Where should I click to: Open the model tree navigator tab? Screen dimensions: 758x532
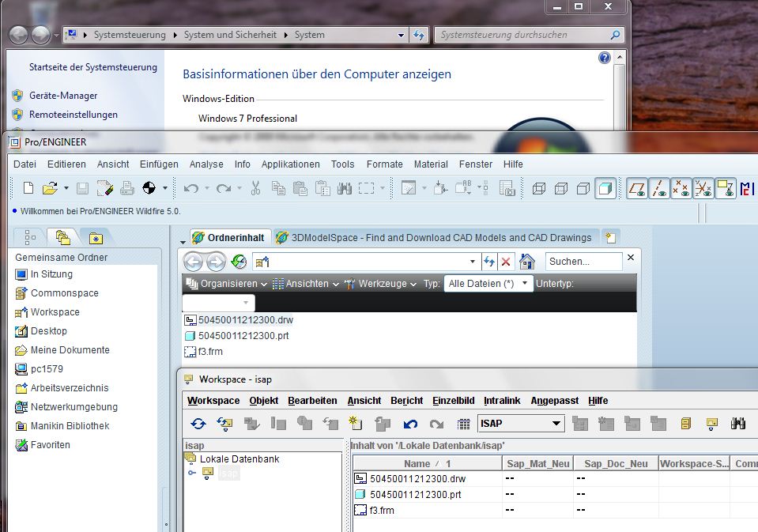pos(30,237)
